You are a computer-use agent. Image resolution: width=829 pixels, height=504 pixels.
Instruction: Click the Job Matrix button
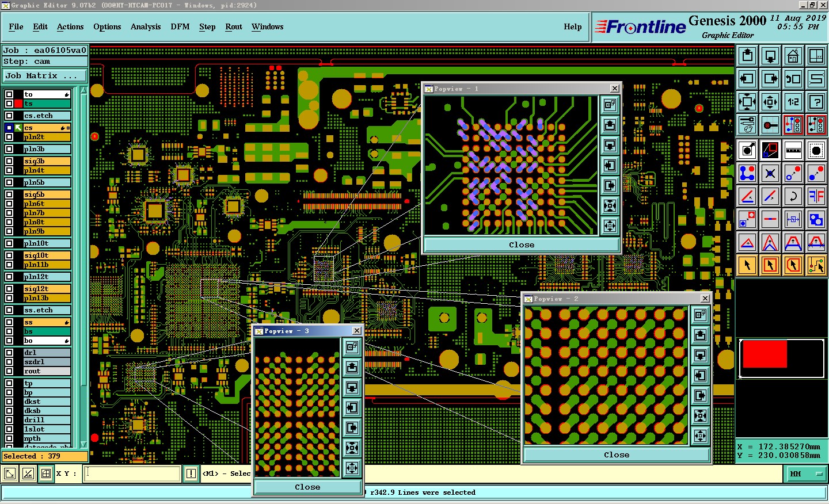pyautogui.click(x=45, y=75)
